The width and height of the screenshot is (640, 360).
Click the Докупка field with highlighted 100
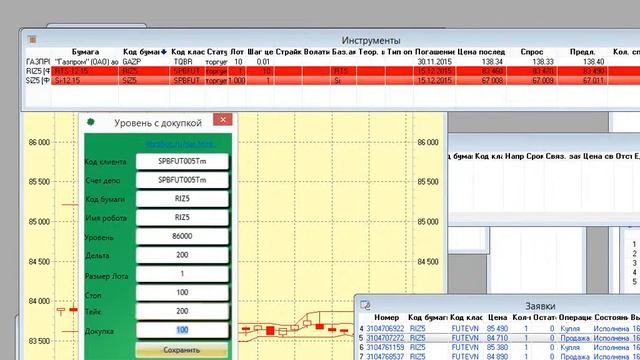(182, 330)
